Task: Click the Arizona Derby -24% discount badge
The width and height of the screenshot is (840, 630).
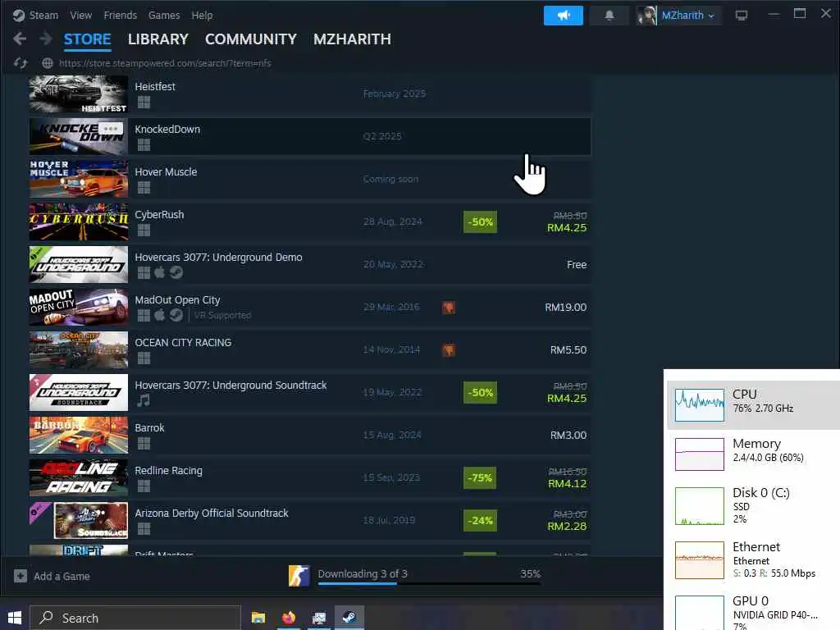Action: [480, 520]
